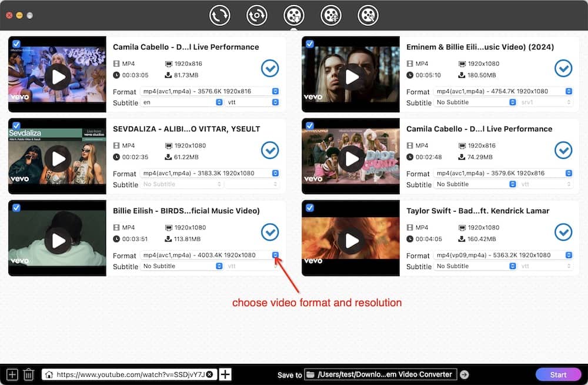Viewport: 588px width, 385px height.
Task: Open output folder with the arrow icon
Action: pyautogui.click(x=464, y=374)
